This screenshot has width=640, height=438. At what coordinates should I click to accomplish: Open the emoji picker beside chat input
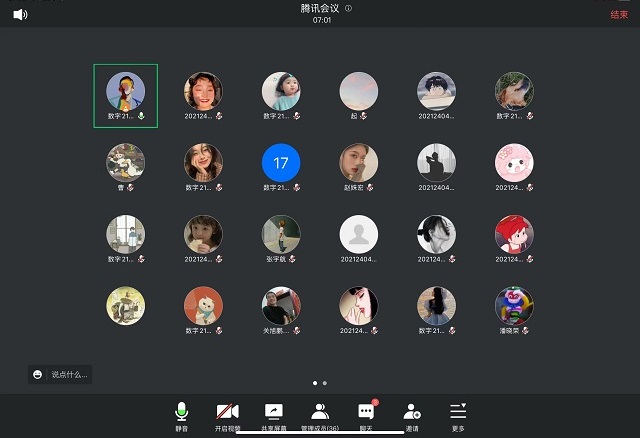38,375
